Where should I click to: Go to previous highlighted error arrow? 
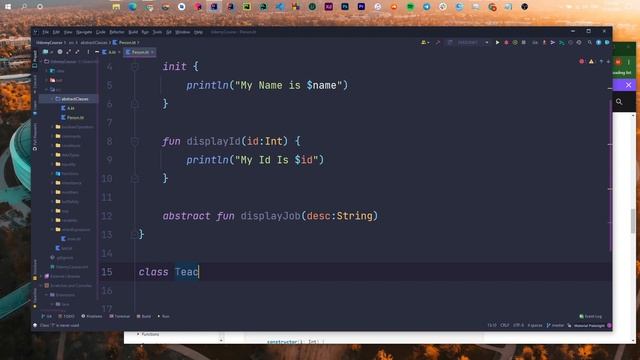point(601,62)
